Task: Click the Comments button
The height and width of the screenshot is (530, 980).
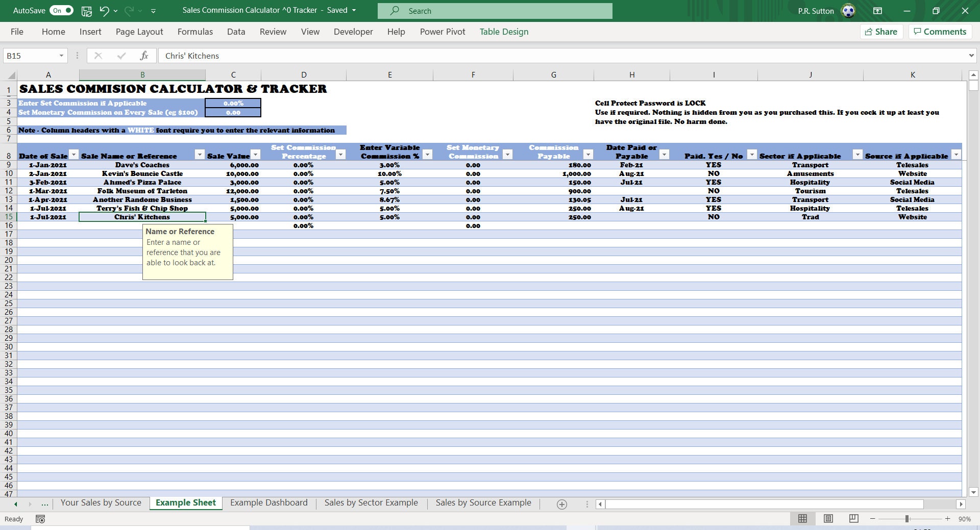Action: (940, 32)
